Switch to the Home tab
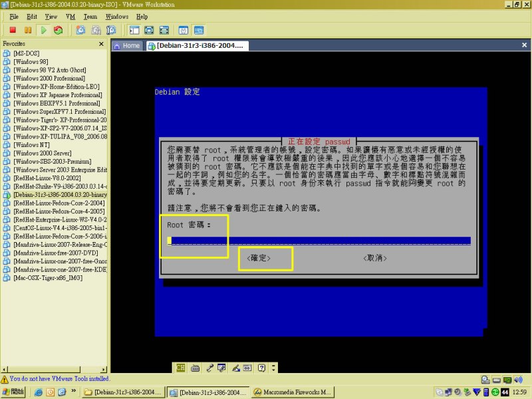This screenshot has width=532, height=399. tap(127, 46)
